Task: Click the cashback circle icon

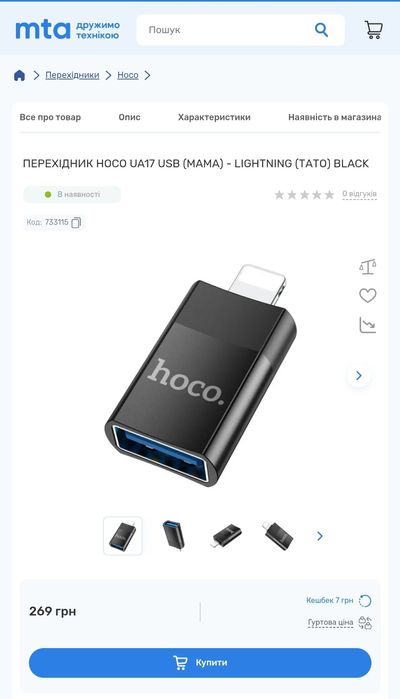Action: (x=365, y=601)
